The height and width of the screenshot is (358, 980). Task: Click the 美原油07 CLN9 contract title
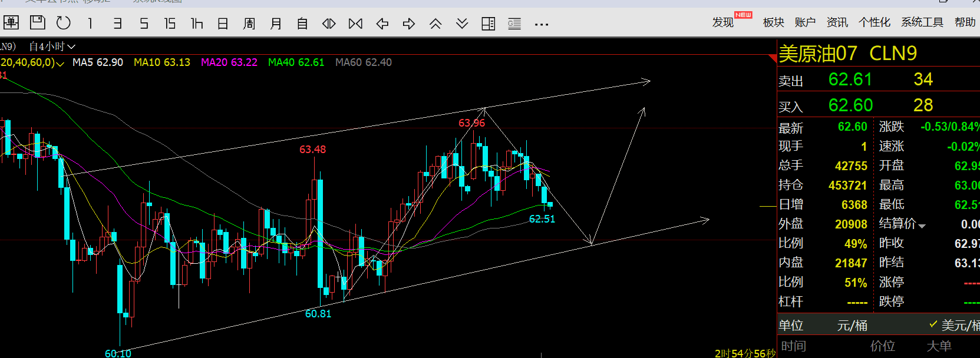[x=848, y=54]
